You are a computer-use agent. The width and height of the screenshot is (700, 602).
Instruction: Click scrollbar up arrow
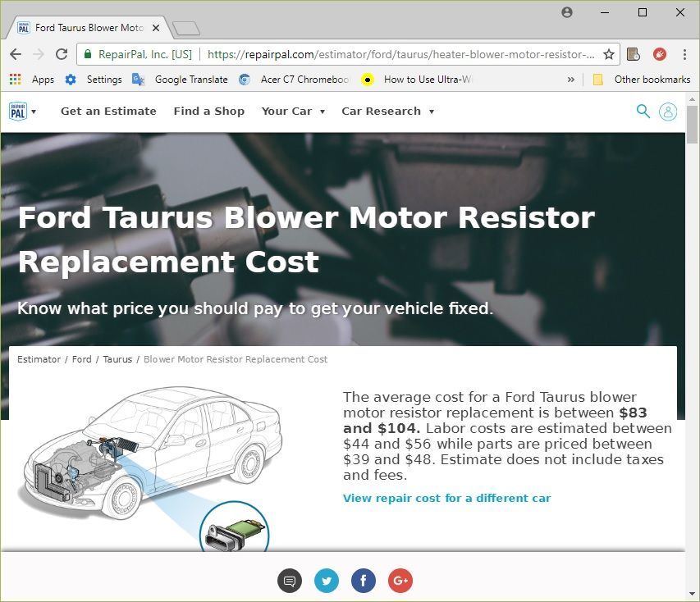tap(692, 99)
